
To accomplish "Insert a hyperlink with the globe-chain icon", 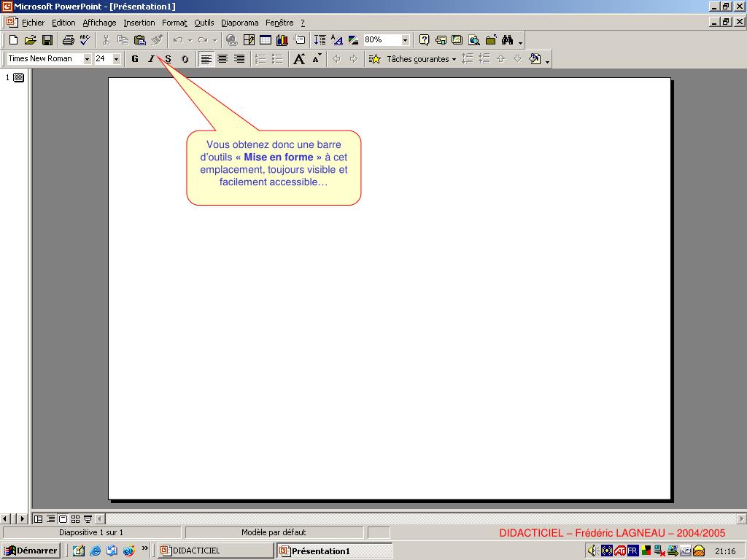I will coord(231,40).
